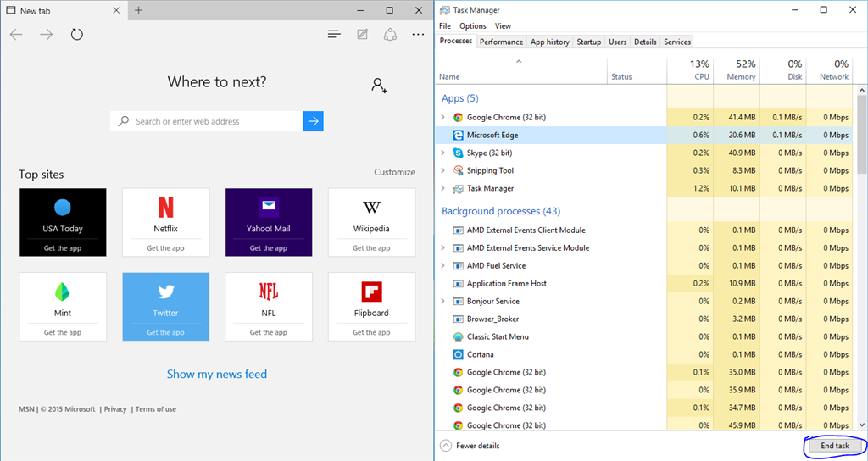Open the Netflix top site tile
The image size is (868, 461).
click(x=165, y=222)
